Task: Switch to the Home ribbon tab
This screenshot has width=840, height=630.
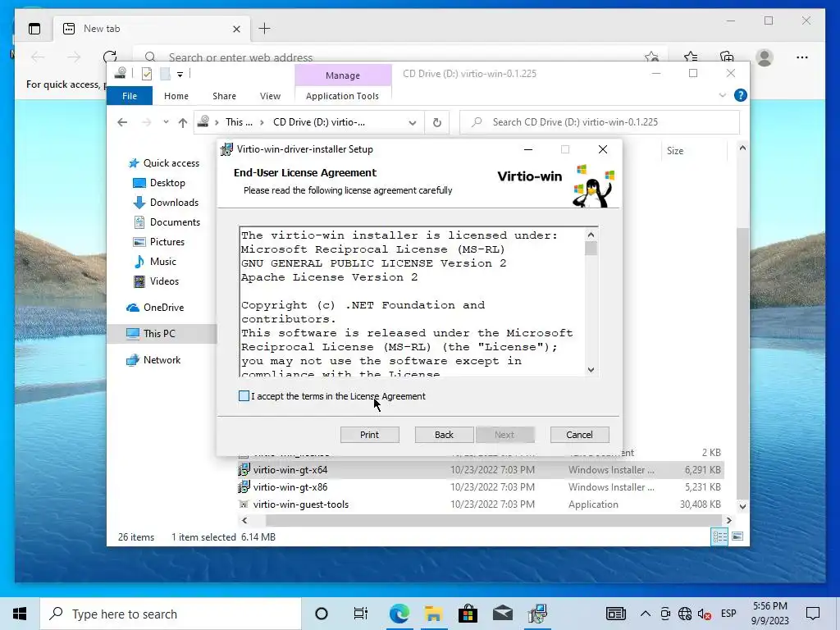Action: coord(176,96)
